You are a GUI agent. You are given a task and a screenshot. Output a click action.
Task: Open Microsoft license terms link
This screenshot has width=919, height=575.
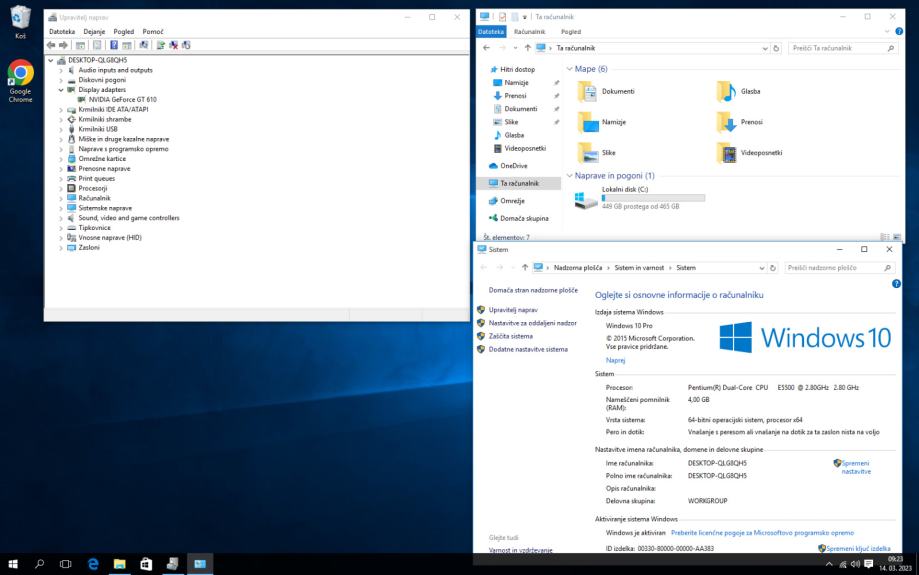pos(762,533)
